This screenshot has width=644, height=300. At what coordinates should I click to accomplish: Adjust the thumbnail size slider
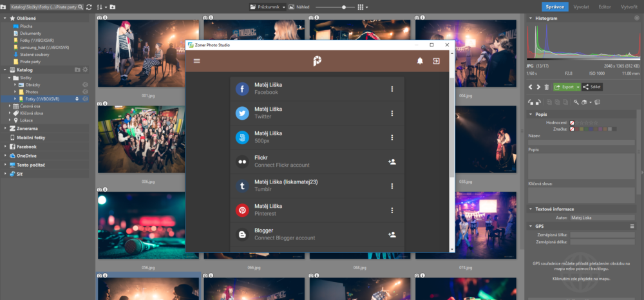pos(343,7)
